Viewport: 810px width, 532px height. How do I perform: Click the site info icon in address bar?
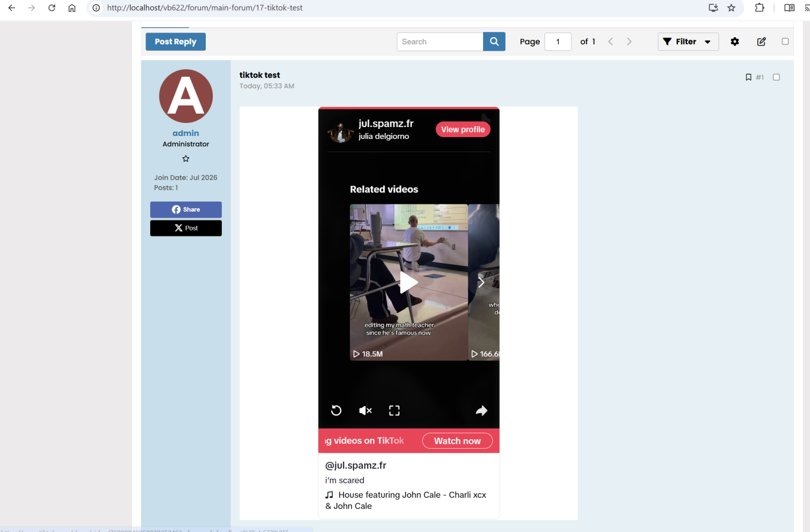pyautogui.click(x=96, y=8)
